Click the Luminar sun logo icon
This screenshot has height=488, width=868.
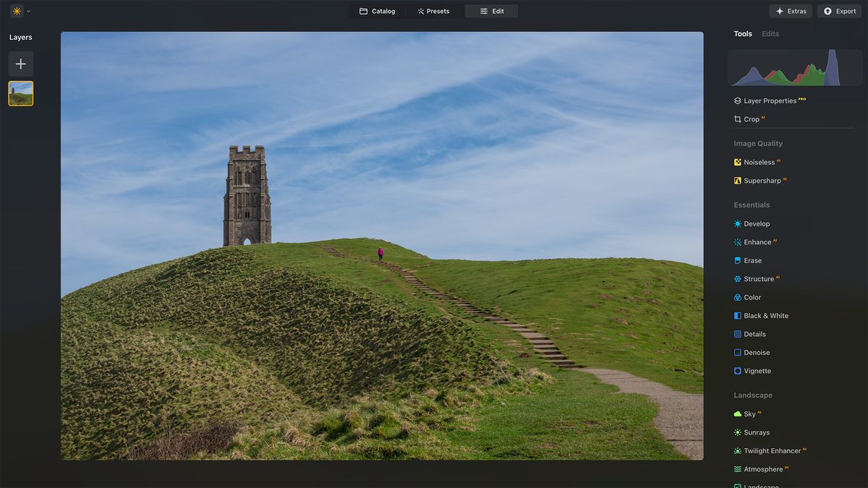pos(16,11)
